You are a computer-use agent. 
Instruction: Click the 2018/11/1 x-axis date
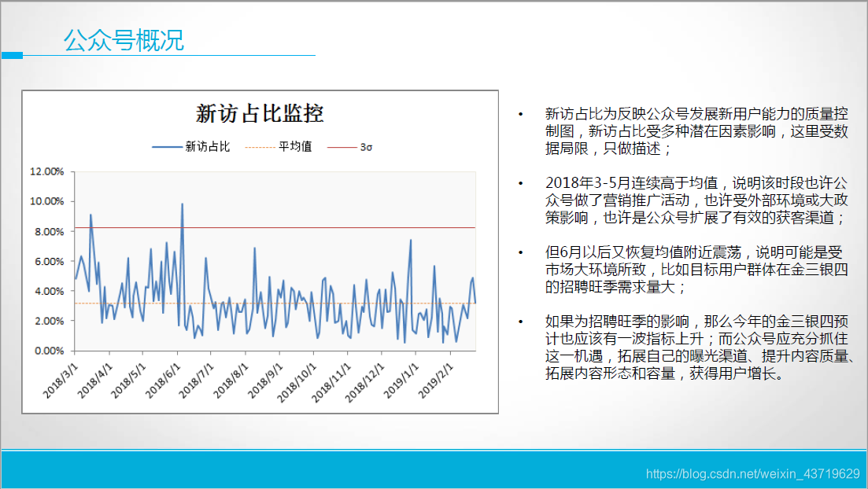[331, 383]
